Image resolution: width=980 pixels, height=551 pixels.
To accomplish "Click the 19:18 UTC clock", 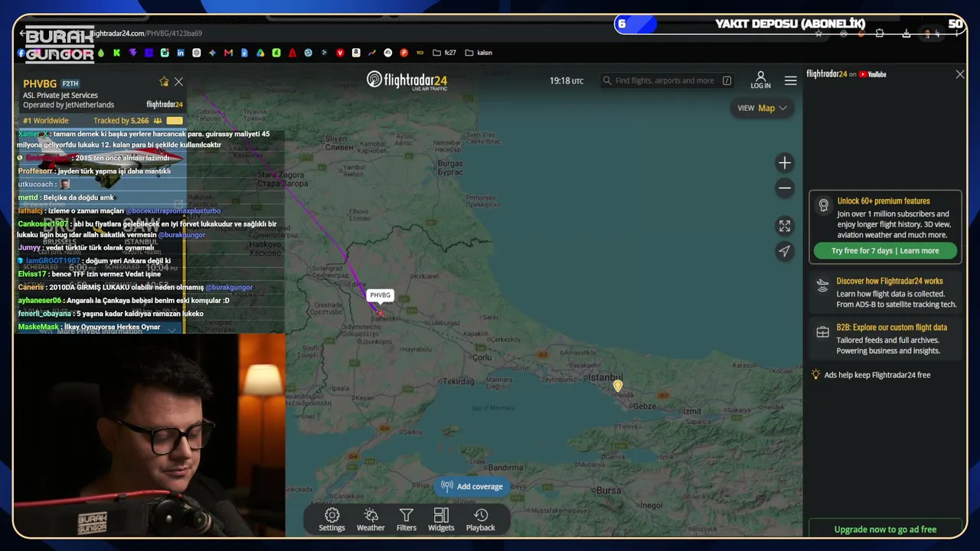I will pos(567,80).
